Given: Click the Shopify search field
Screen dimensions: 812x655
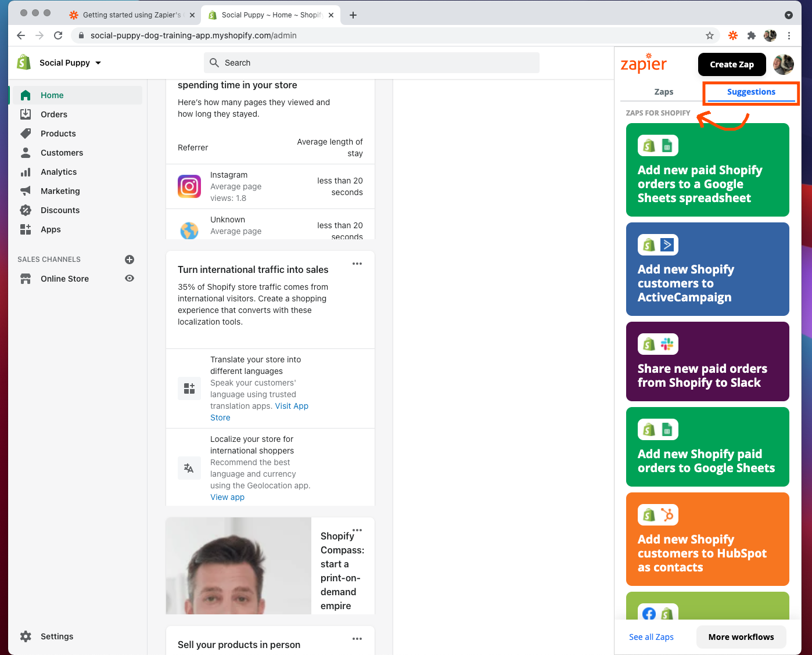Looking at the screenshot, I should pyautogui.click(x=372, y=63).
